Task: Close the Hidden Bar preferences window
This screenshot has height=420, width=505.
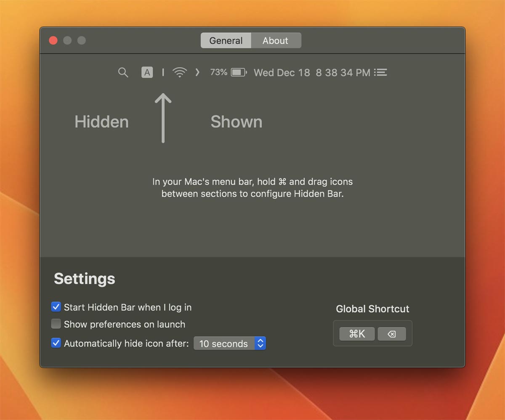Action: (x=53, y=40)
